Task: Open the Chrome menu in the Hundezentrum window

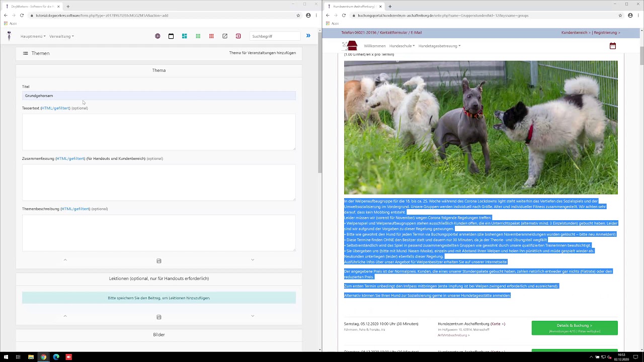Action: pos(638,16)
